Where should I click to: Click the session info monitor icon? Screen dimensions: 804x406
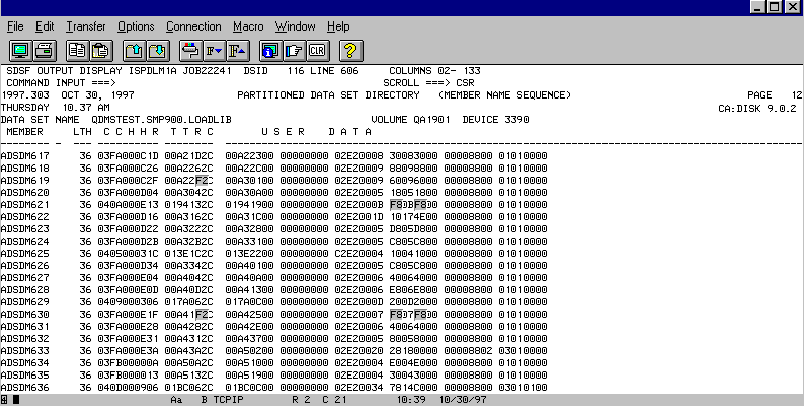click(270, 51)
